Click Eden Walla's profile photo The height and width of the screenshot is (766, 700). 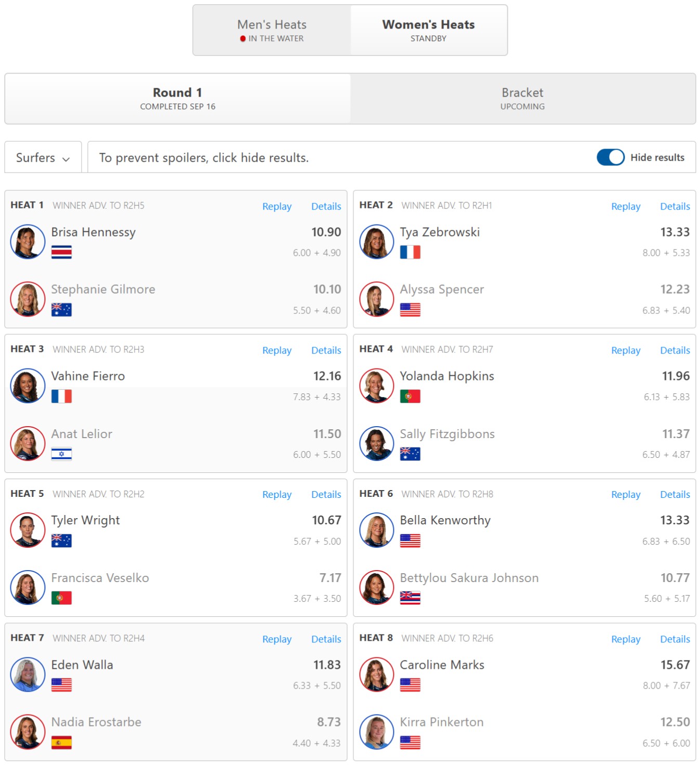[28, 675]
